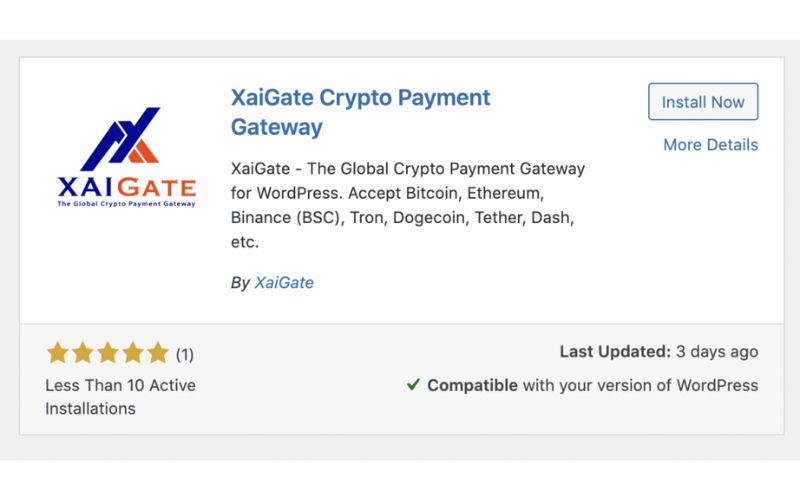This screenshot has height=500, width=800.
Task: Open the XaiGate Crypto Payment Gateway title
Action: coord(361,112)
